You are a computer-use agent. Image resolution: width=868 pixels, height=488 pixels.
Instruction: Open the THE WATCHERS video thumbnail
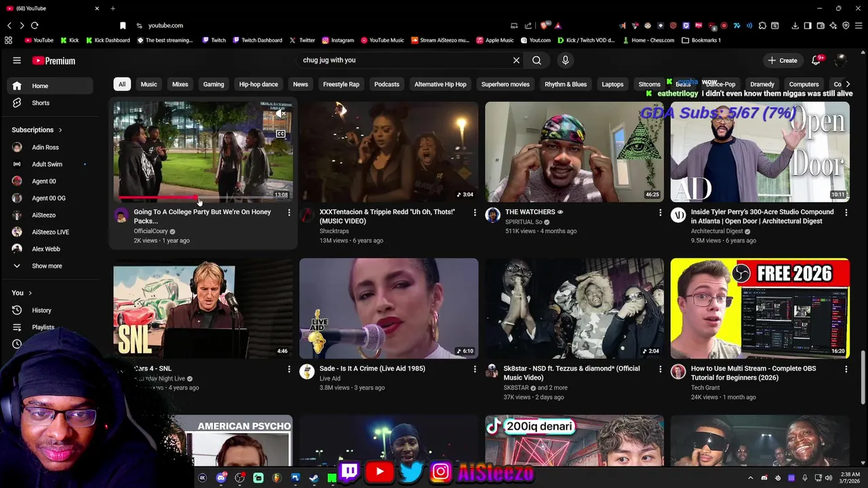(x=574, y=152)
